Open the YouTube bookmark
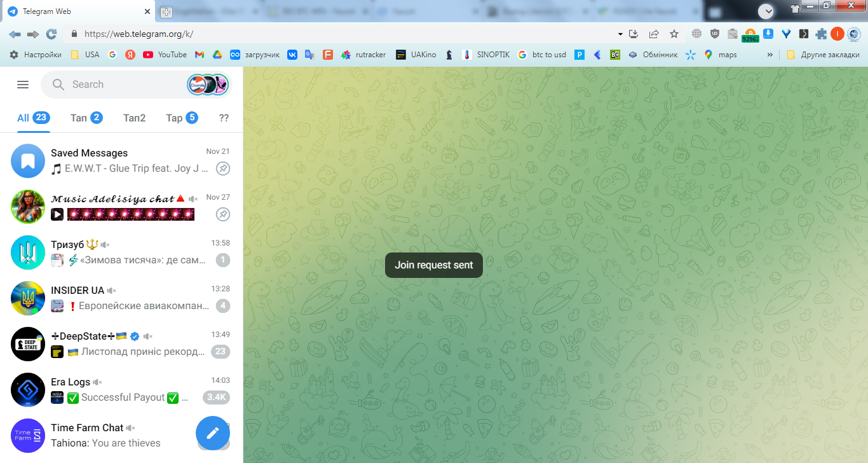The image size is (868, 463). pyautogui.click(x=165, y=55)
